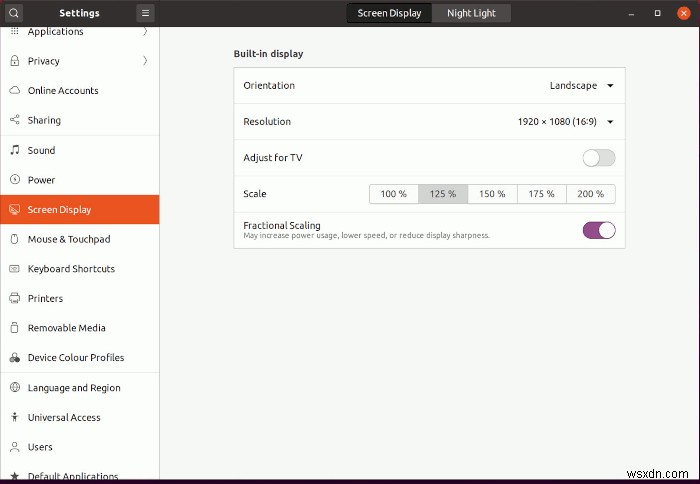Select Keyboard Shortcuts in sidebar
This screenshot has width=700, height=484.
[79, 269]
